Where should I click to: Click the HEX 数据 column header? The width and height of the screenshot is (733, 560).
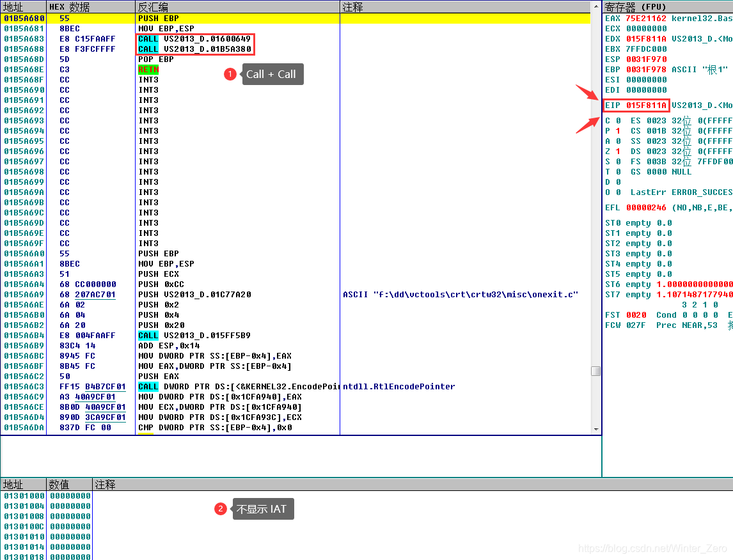point(91,7)
